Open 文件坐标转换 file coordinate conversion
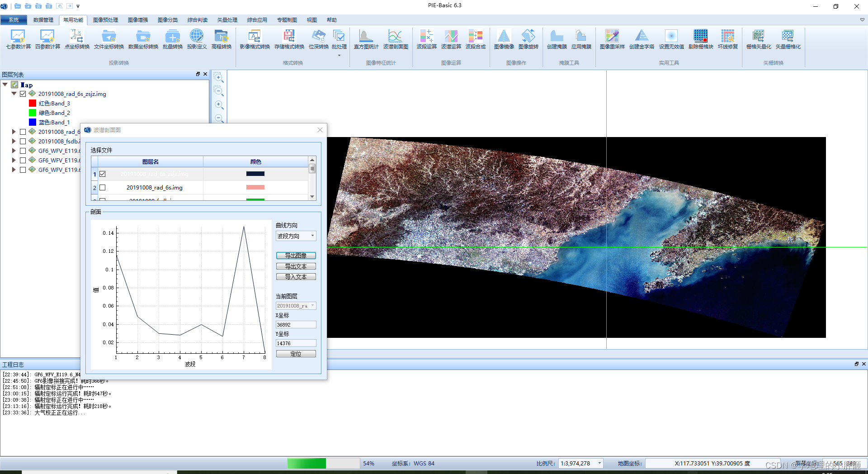 pyautogui.click(x=109, y=39)
